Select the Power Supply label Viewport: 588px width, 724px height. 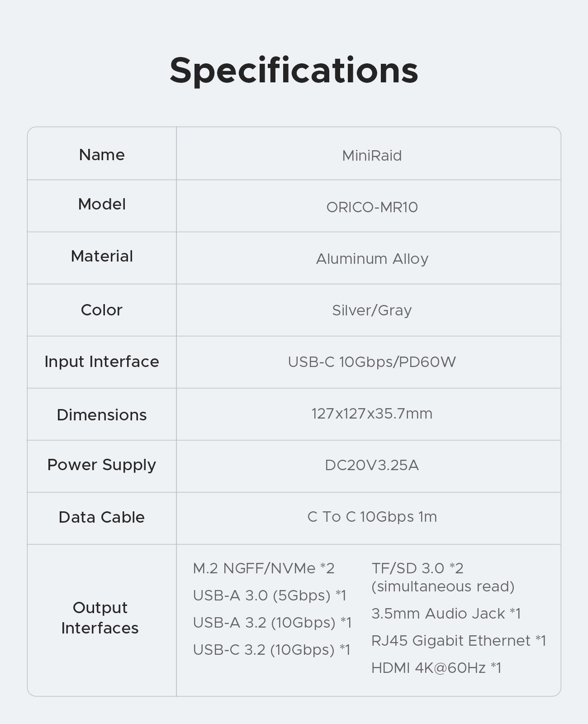point(102,465)
